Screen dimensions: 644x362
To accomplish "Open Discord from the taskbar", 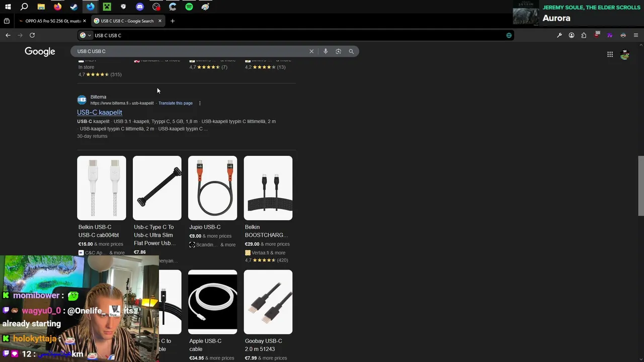I will [x=140, y=7].
